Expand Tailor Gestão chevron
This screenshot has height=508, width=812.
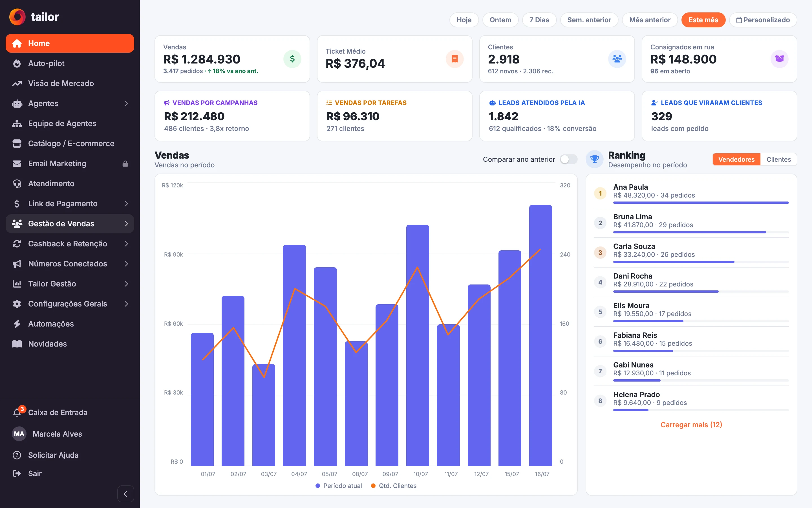coord(126,284)
